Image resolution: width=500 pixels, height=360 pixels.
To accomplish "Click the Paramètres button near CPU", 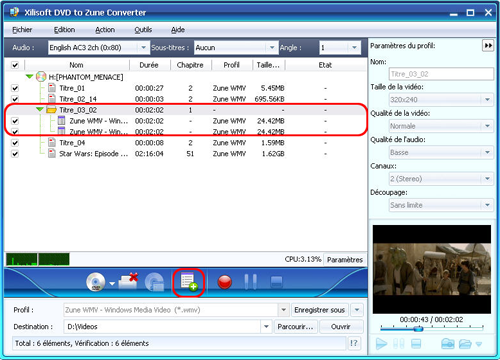I will 344,260.
